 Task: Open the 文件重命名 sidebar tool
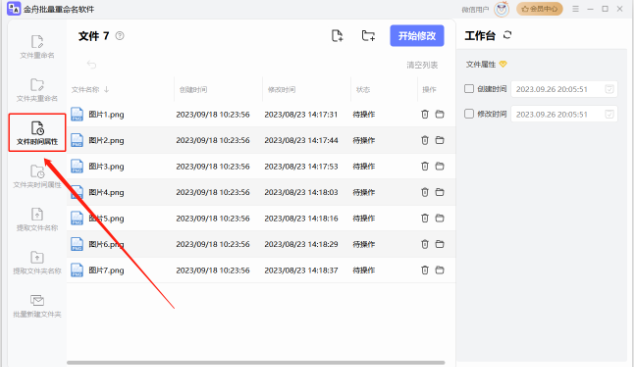point(37,47)
